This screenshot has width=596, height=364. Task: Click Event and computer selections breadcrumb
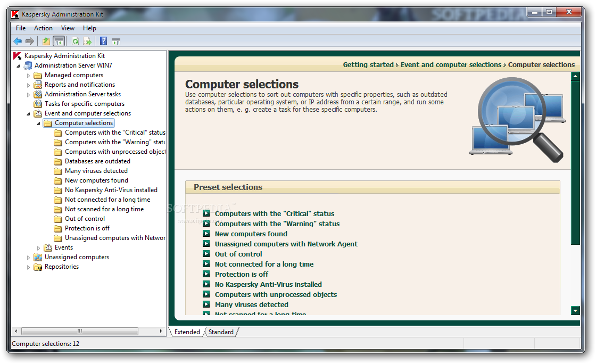451,64
